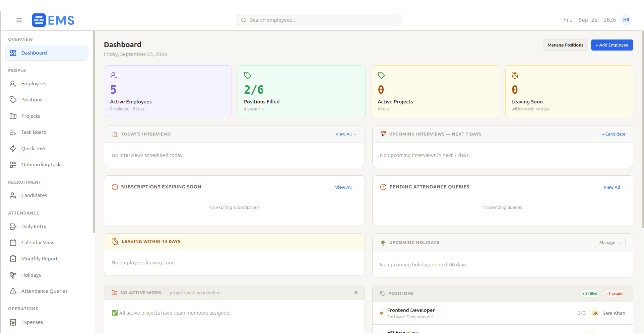Click the Positions panel tag icon

[x=383, y=294]
